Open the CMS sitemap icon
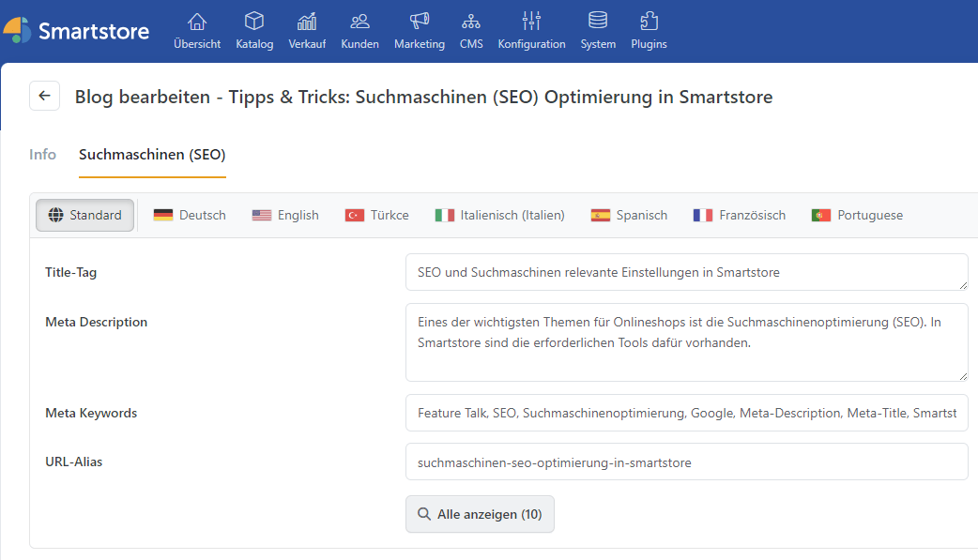Viewport: 978px width, 560px height. tap(471, 23)
